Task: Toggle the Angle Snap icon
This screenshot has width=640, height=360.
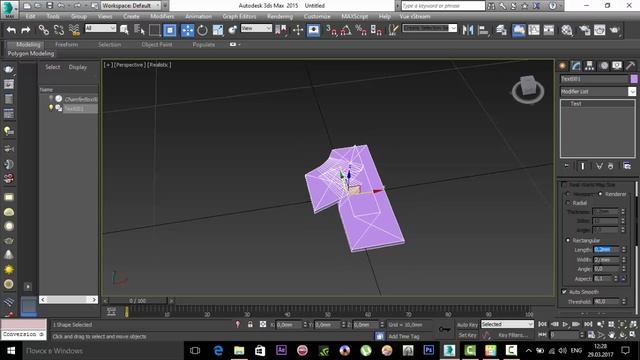Action: pos(346,30)
